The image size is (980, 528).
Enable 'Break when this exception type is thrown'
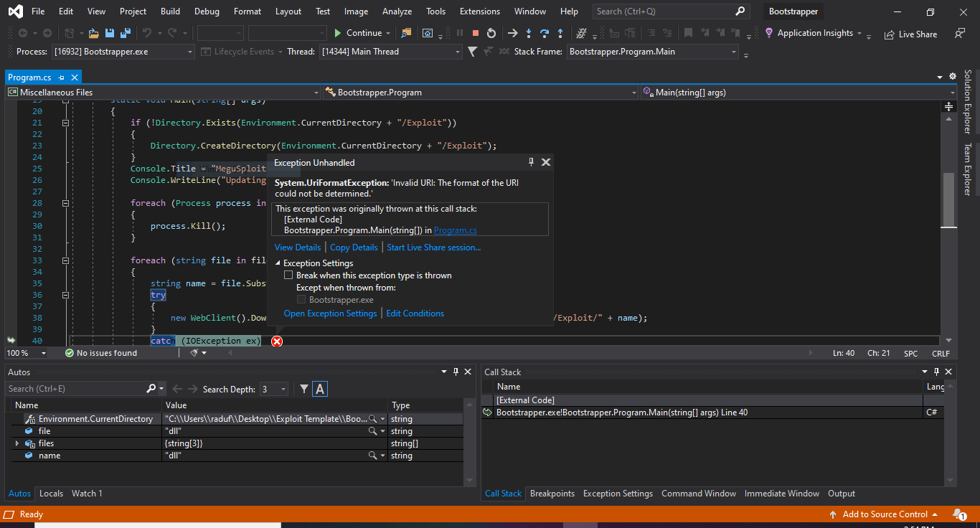288,275
